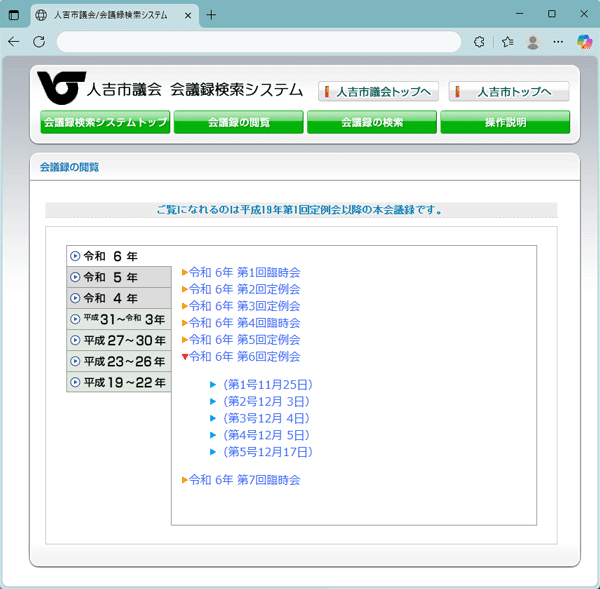This screenshot has width=600, height=589.
Task: Launch the Copilot icon in toolbar
Action: 584,42
